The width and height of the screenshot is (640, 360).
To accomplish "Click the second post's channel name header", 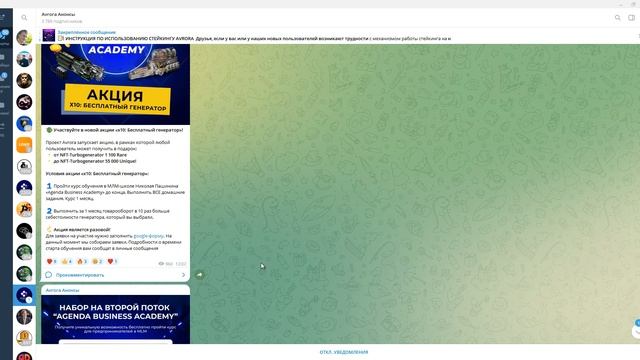I will click(62, 290).
